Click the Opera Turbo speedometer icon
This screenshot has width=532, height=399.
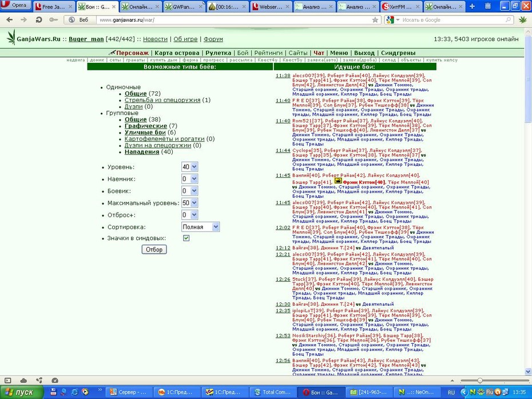pyautogui.click(x=54, y=380)
